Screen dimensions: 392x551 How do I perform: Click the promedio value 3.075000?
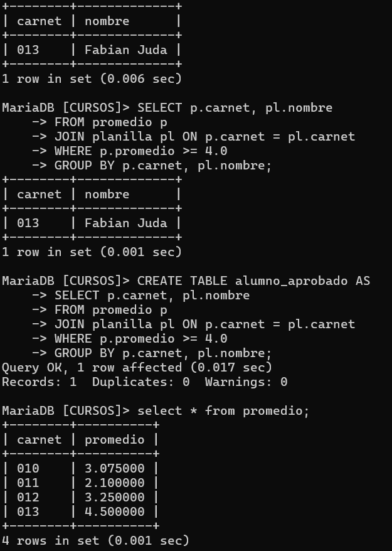(115, 468)
